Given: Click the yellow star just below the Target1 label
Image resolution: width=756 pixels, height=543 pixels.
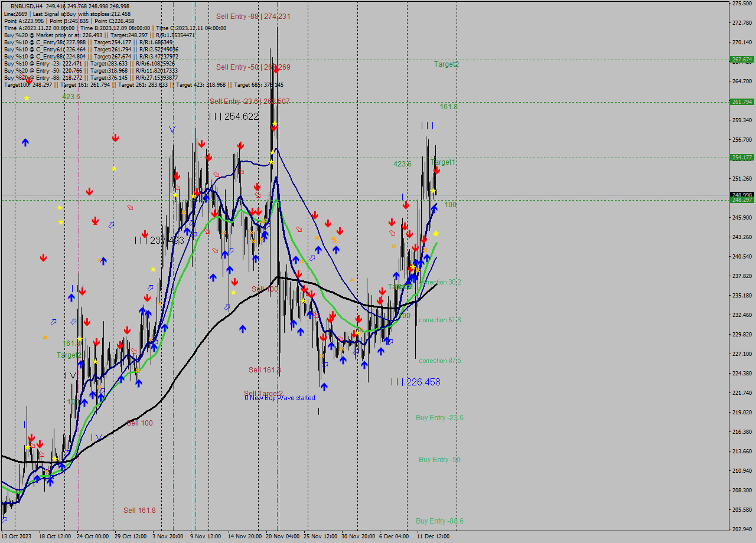Looking at the screenshot, I should coord(433,191).
